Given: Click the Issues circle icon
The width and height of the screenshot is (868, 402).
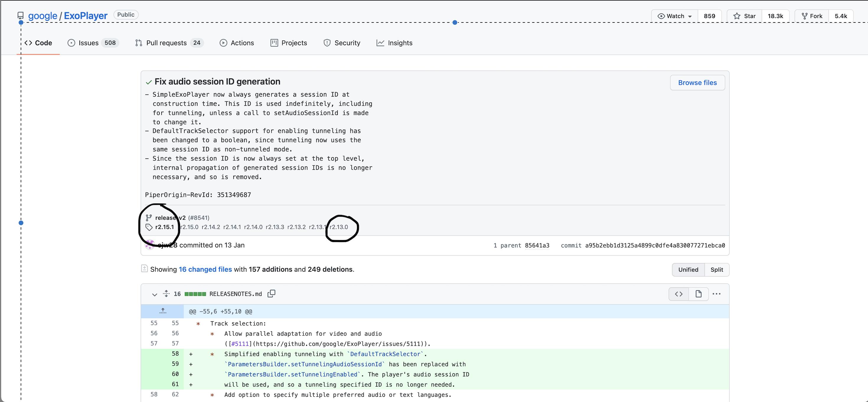Looking at the screenshot, I should 71,43.
